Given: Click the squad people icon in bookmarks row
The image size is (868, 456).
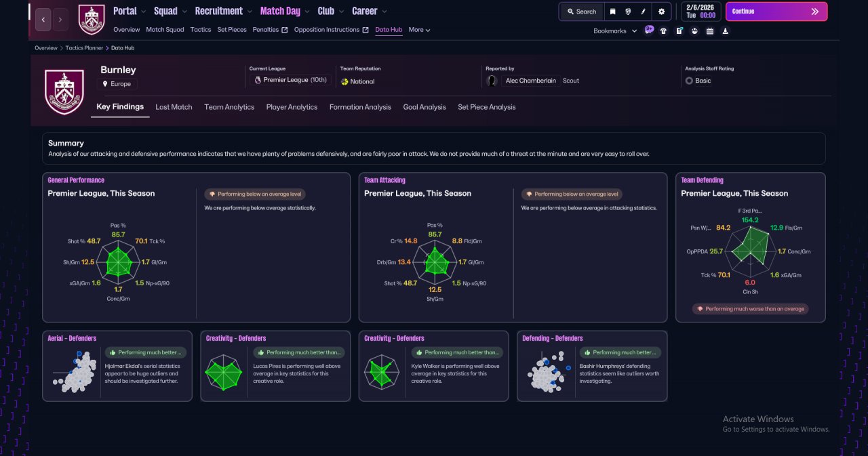Looking at the screenshot, I should point(694,30).
